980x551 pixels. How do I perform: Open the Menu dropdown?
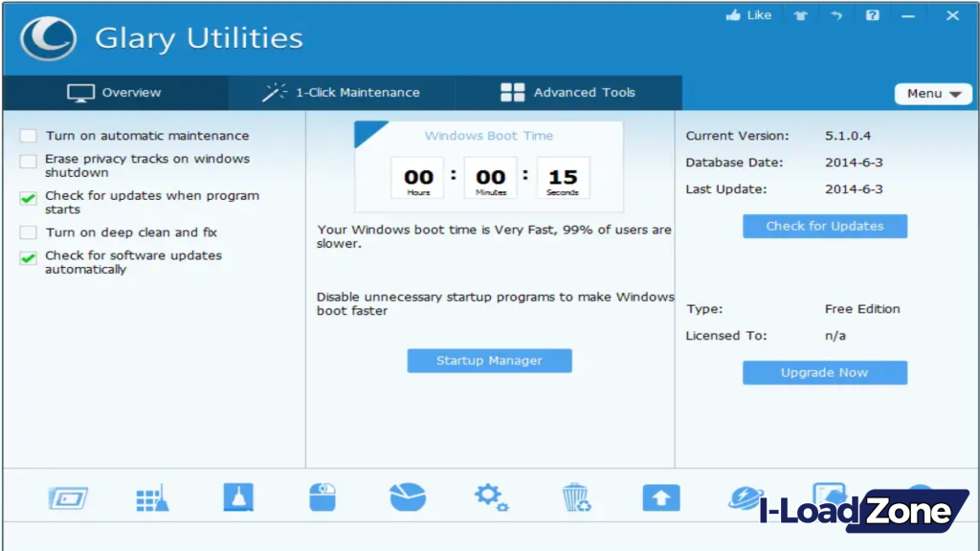[932, 93]
